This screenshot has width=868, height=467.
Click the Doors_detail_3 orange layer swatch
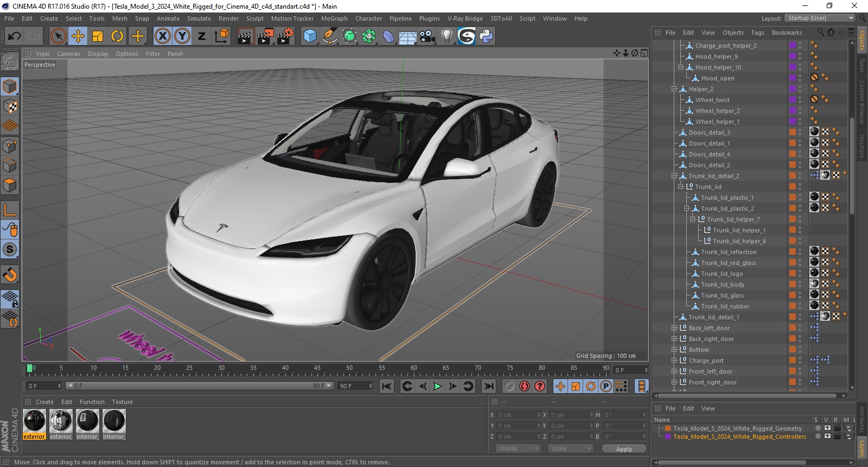(x=793, y=132)
